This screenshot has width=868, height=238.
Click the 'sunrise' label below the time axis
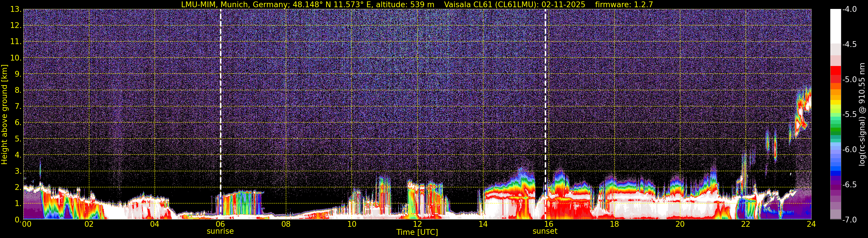(x=220, y=231)
